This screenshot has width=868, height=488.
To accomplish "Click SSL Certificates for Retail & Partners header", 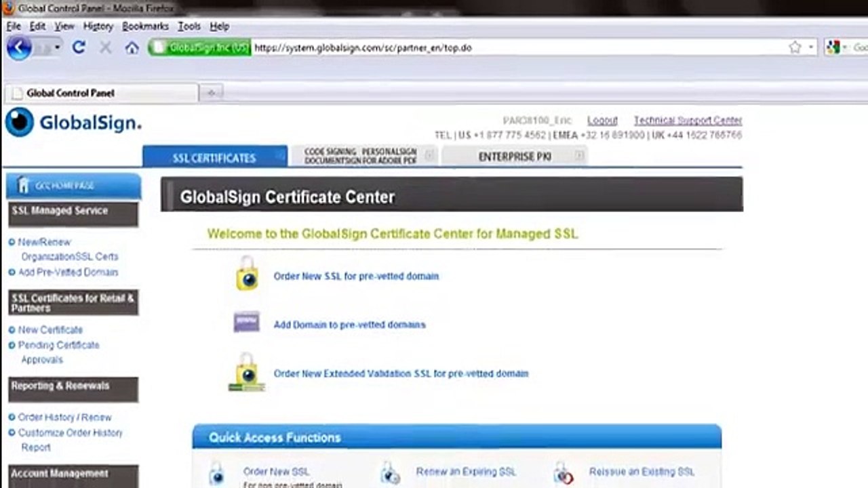I will pos(73,303).
